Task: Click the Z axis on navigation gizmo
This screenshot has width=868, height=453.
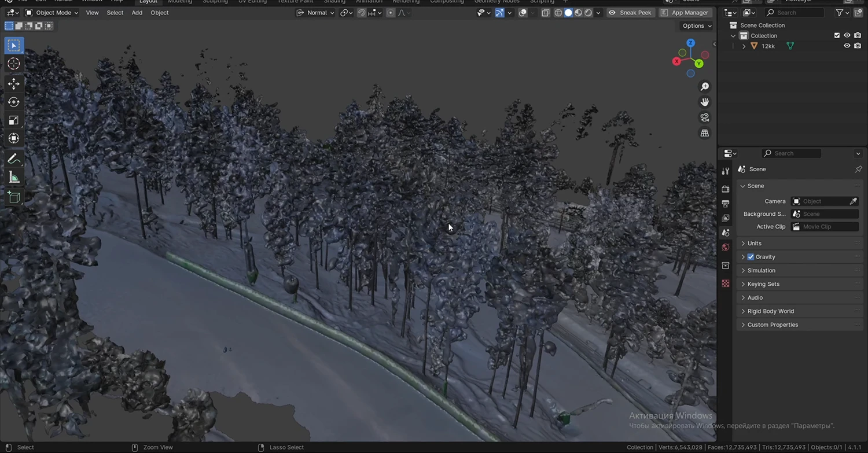Action: (x=690, y=43)
